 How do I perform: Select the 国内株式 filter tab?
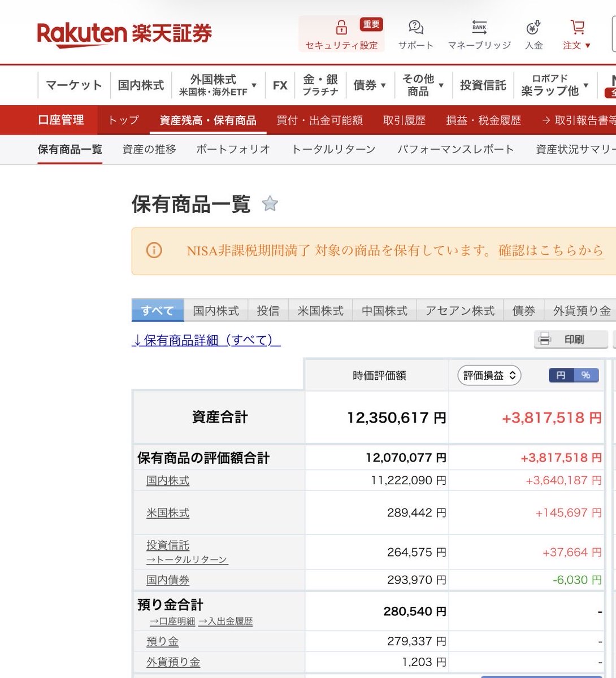[216, 311]
